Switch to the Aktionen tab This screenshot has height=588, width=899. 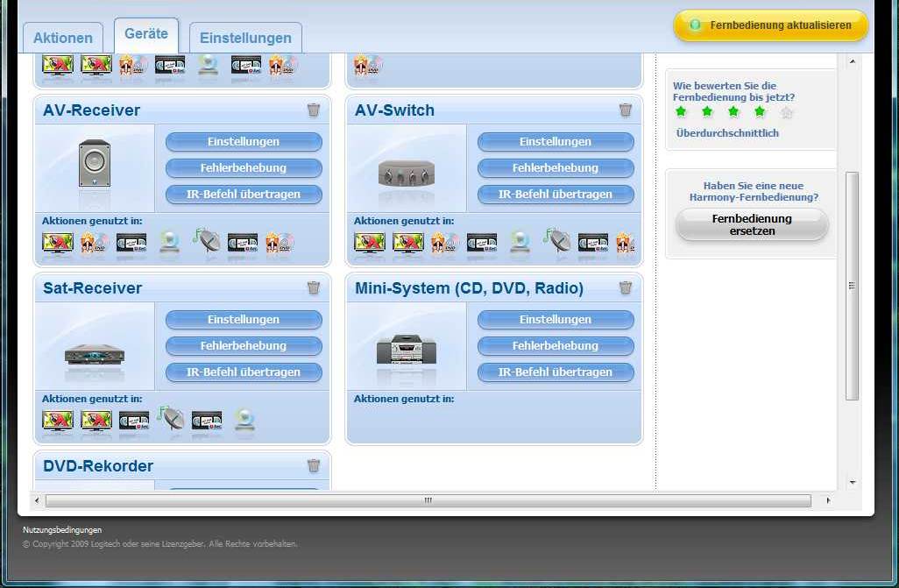pyautogui.click(x=63, y=38)
